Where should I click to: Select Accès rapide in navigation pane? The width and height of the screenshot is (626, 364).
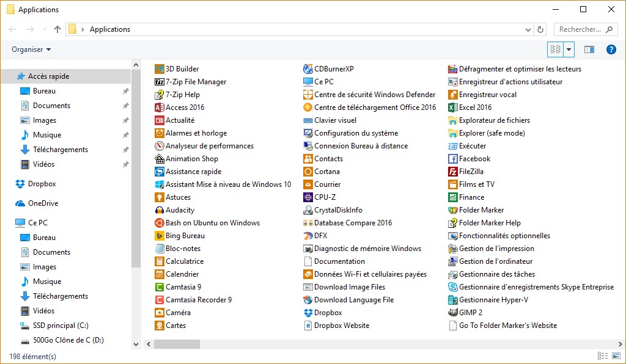click(48, 76)
